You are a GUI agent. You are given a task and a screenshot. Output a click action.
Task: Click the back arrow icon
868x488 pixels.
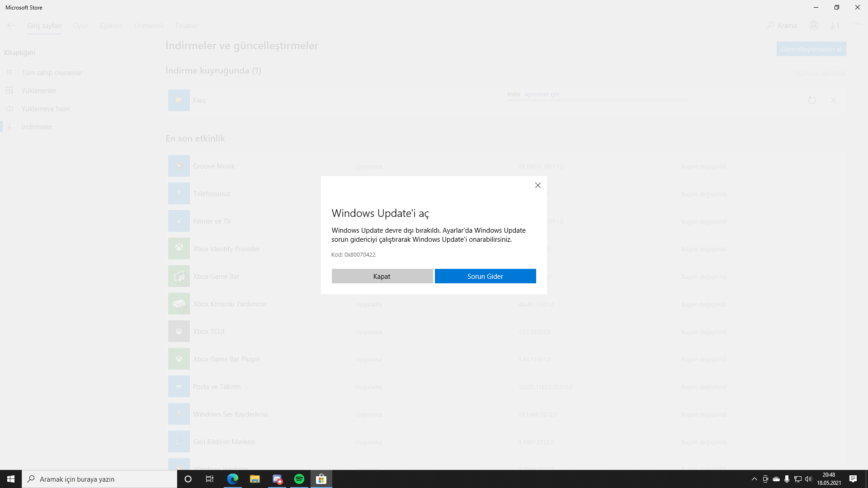[x=11, y=26]
